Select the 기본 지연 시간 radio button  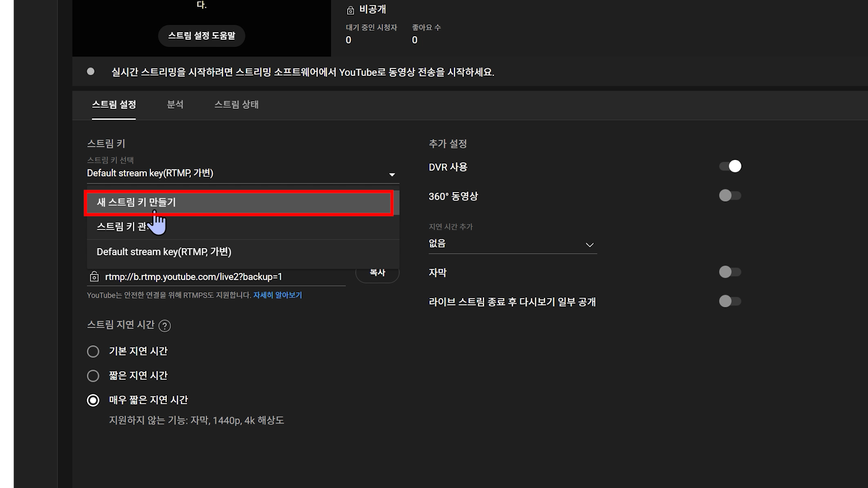[x=93, y=352]
